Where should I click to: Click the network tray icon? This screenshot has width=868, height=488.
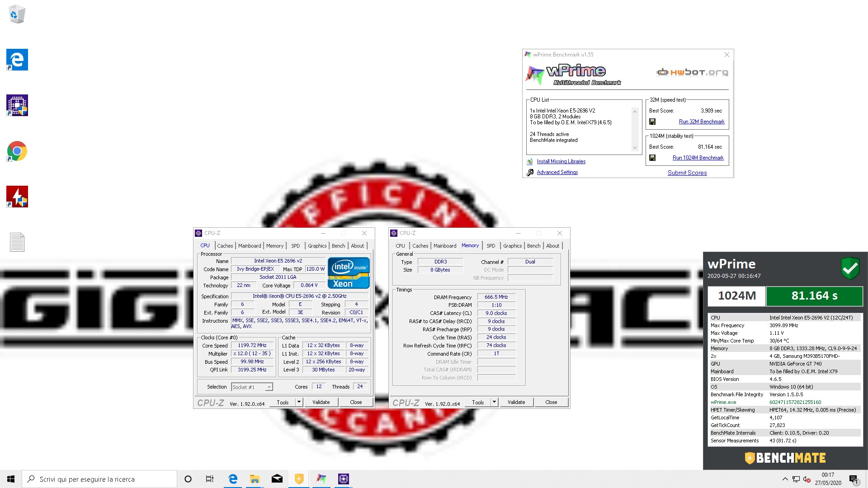(x=796, y=479)
